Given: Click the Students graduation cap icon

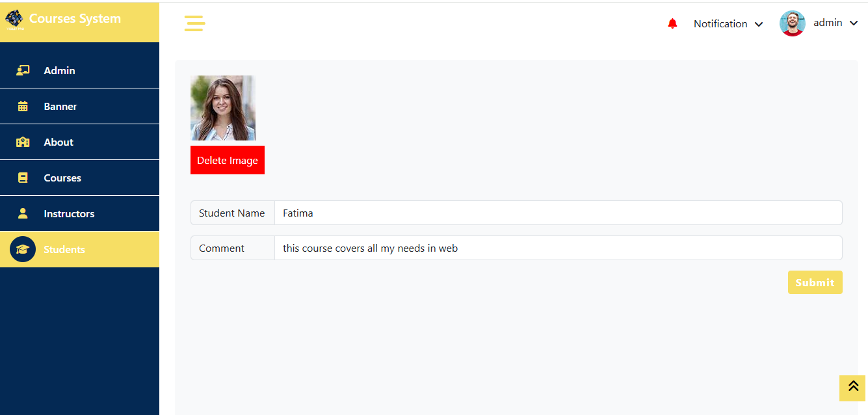Looking at the screenshot, I should tap(23, 249).
